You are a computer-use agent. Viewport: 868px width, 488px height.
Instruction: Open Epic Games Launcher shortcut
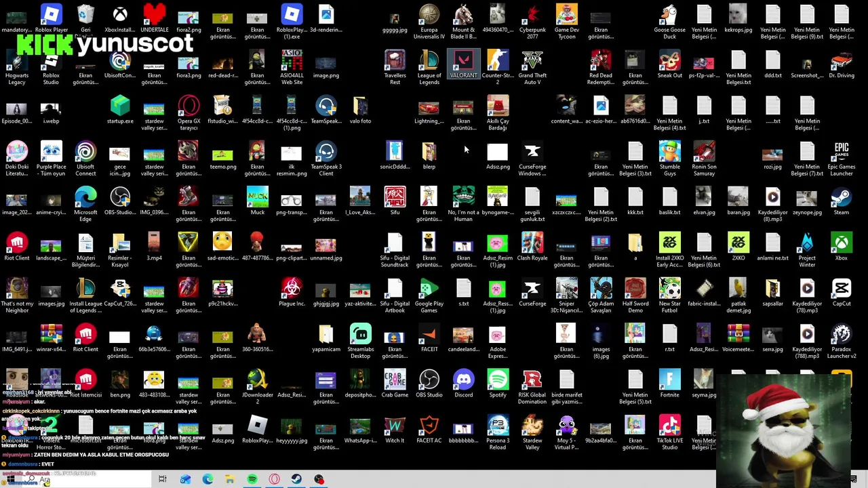click(842, 159)
